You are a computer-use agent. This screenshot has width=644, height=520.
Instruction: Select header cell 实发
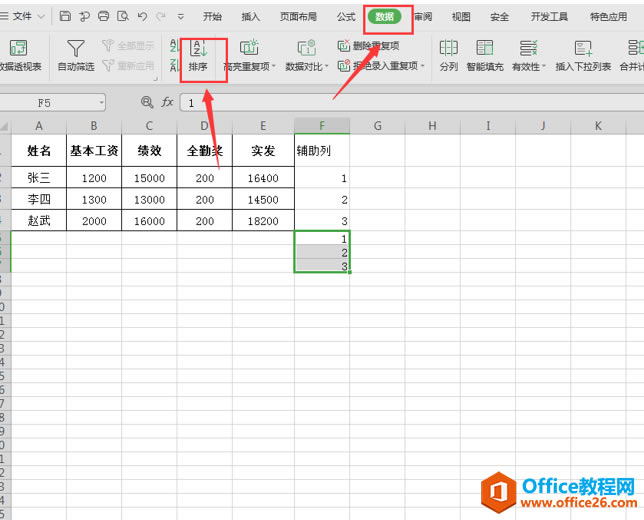pyautogui.click(x=263, y=150)
